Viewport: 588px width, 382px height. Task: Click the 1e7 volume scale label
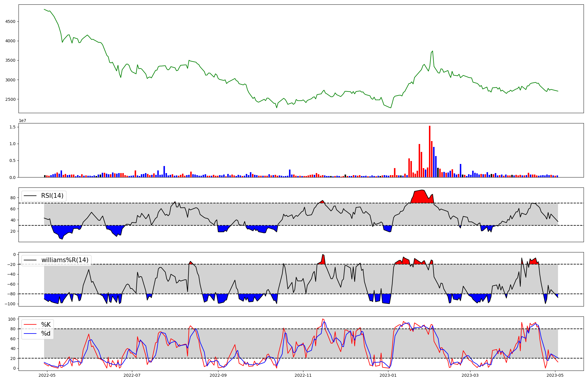(x=23, y=120)
